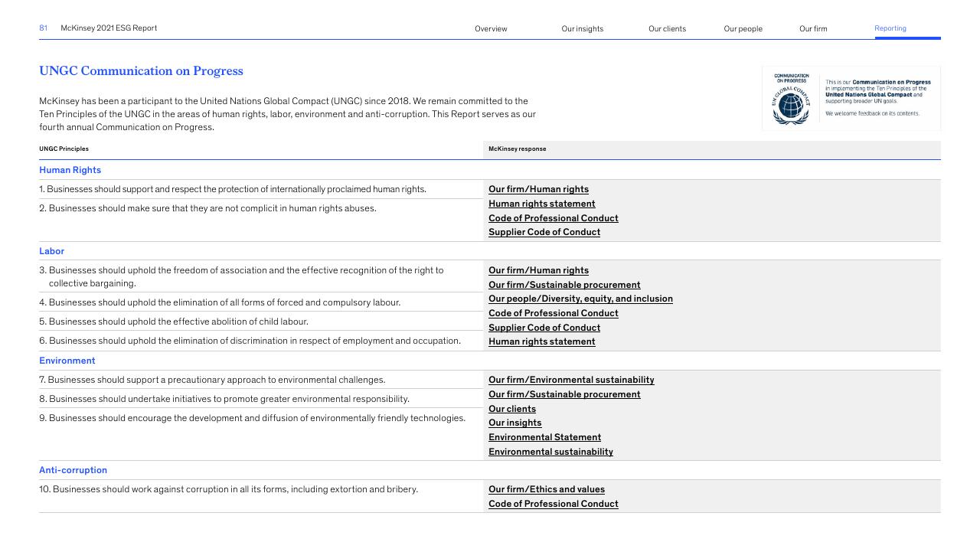Click principle 7 on precautionary environmental approach
The width and height of the screenshot is (980, 552).
pyautogui.click(x=212, y=380)
